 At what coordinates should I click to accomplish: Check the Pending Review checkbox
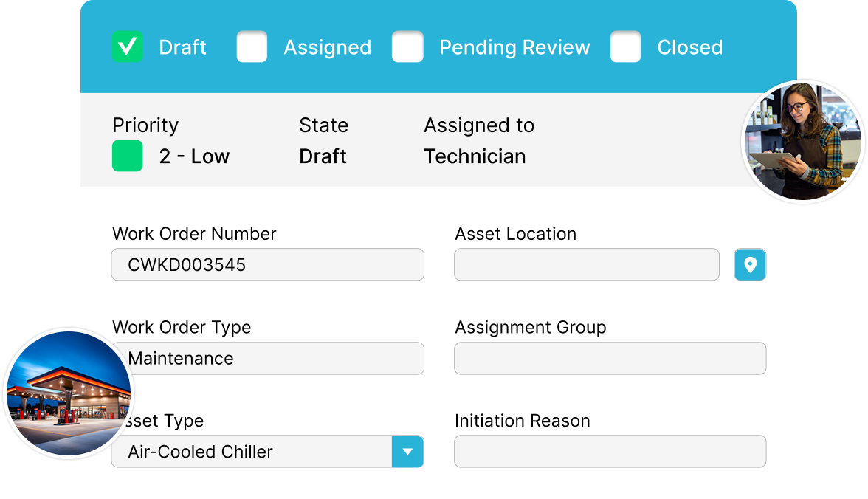(407, 47)
